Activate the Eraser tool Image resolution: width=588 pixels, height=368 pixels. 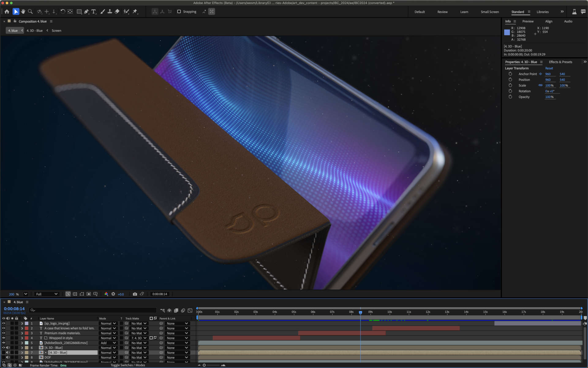117,12
